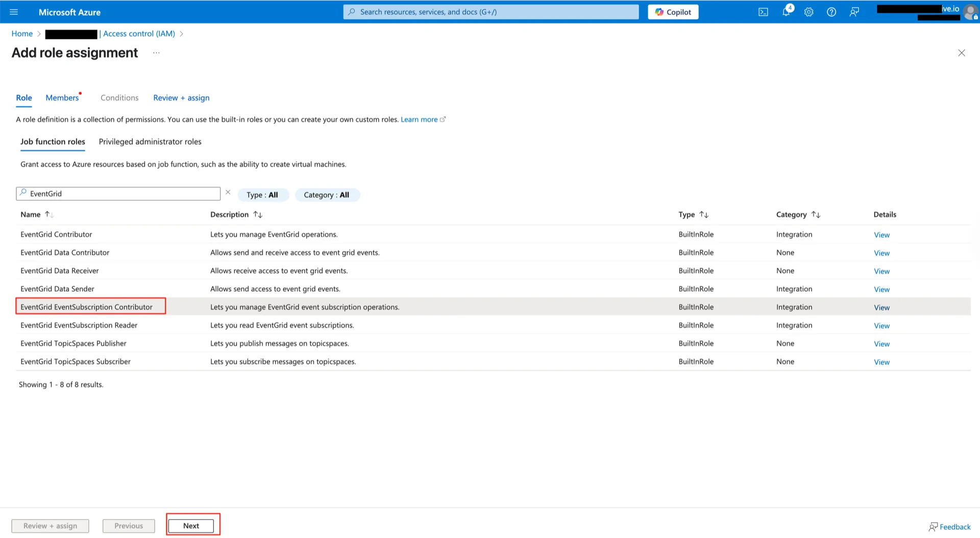
Task: Click the Next button
Action: pos(191,526)
